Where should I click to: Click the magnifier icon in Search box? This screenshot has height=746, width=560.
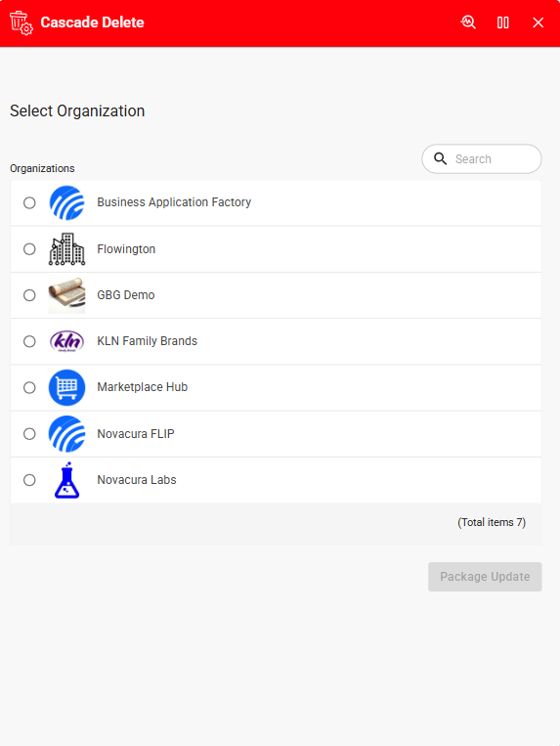440,159
